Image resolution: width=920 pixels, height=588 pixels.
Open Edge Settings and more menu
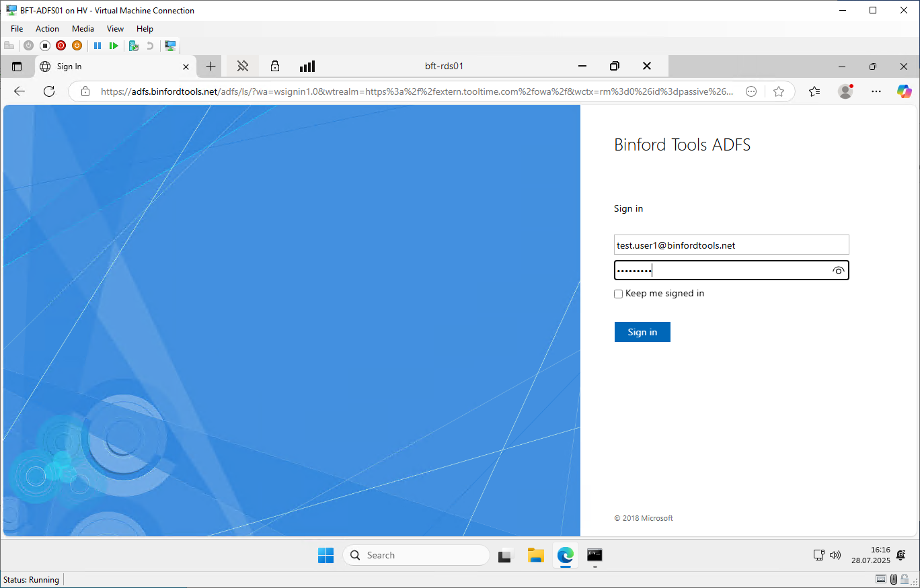[876, 91]
